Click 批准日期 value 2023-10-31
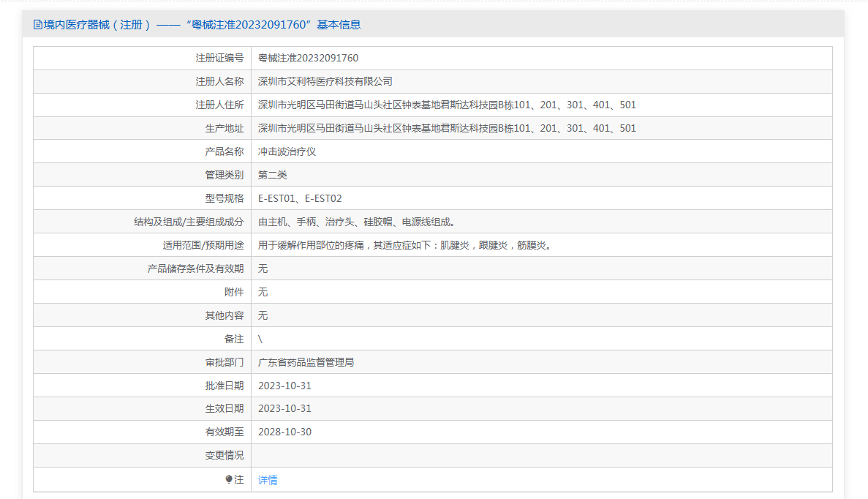The height and width of the screenshot is (499, 868). click(284, 386)
